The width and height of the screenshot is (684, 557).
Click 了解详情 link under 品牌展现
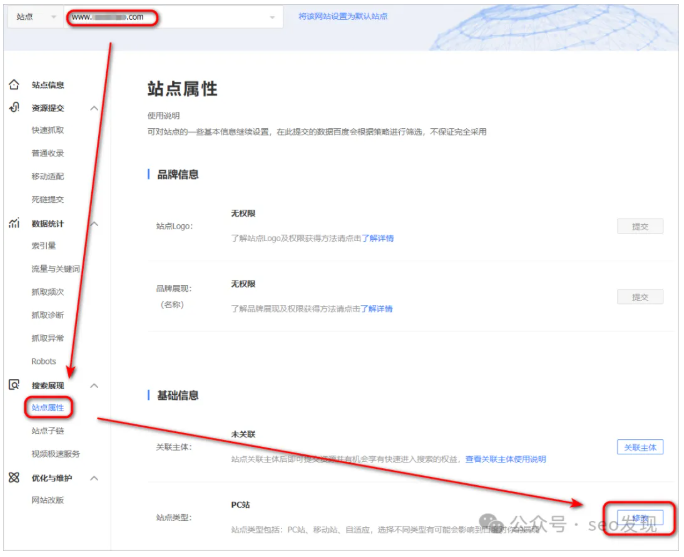click(376, 309)
